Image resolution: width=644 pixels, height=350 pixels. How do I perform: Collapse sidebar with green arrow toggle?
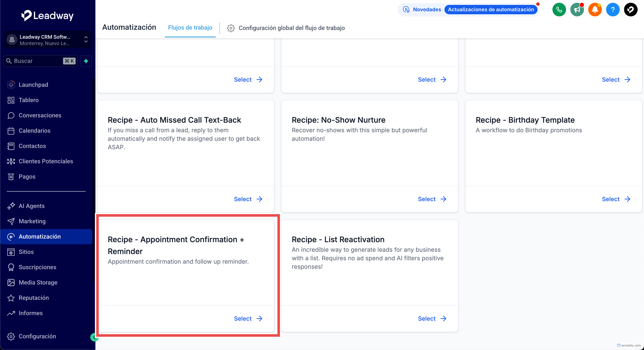[94, 337]
